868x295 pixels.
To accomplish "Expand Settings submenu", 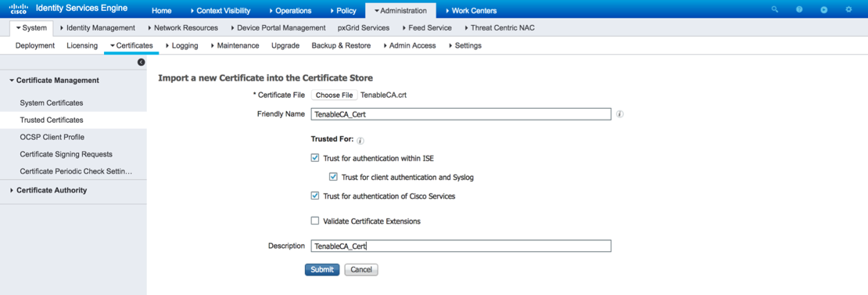I will point(464,45).
